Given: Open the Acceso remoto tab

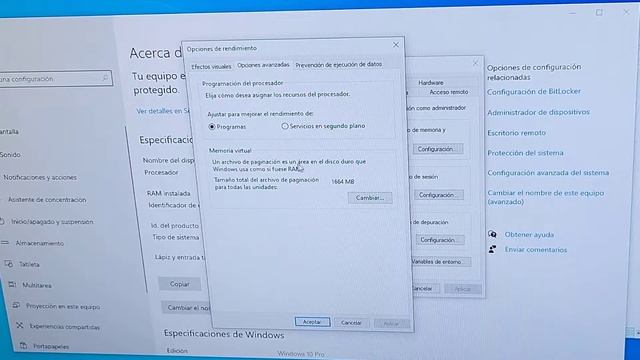Looking at the screenshot, I should pyautogui.click(x=449, y=92).
